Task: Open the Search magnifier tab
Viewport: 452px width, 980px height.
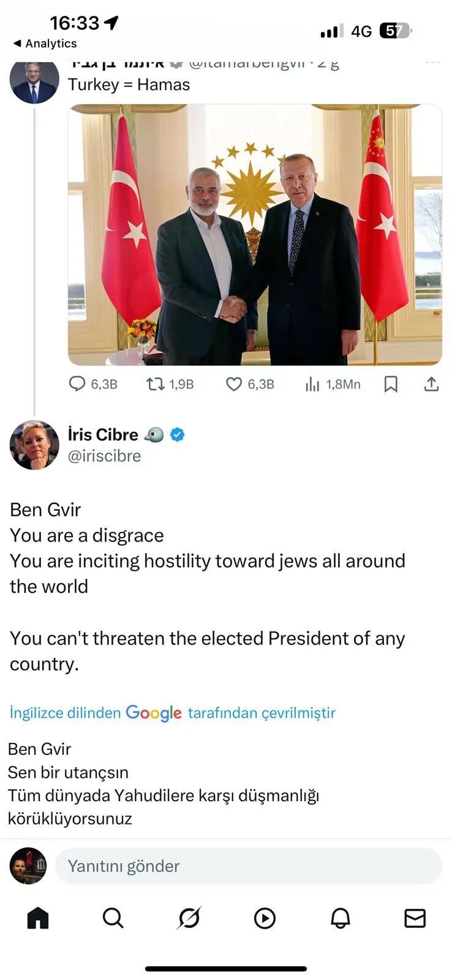Action: point(113,918)
